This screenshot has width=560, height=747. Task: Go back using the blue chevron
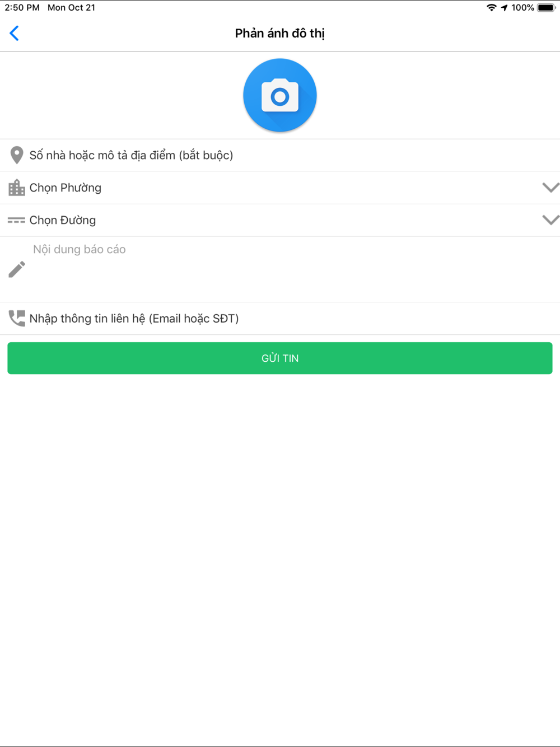point(15,33)
